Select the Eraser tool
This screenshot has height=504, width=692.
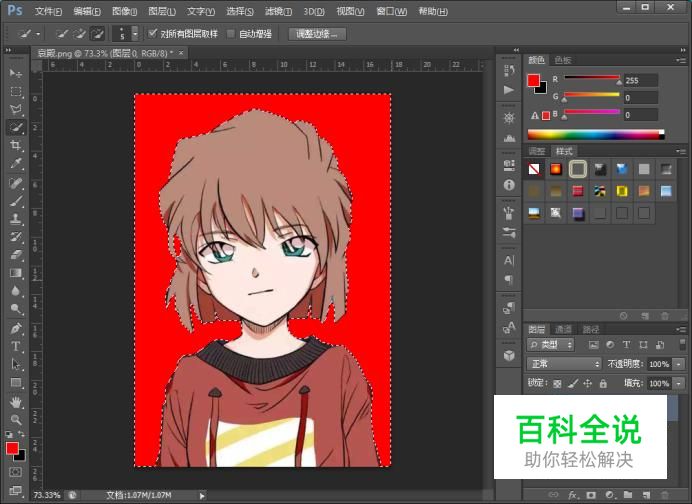coord(16,255)
